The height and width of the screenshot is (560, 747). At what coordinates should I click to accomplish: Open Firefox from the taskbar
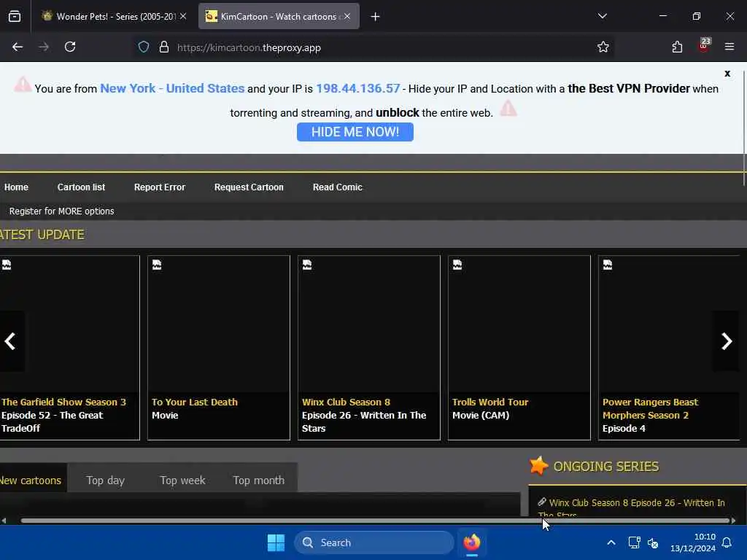tap(472, 542)
